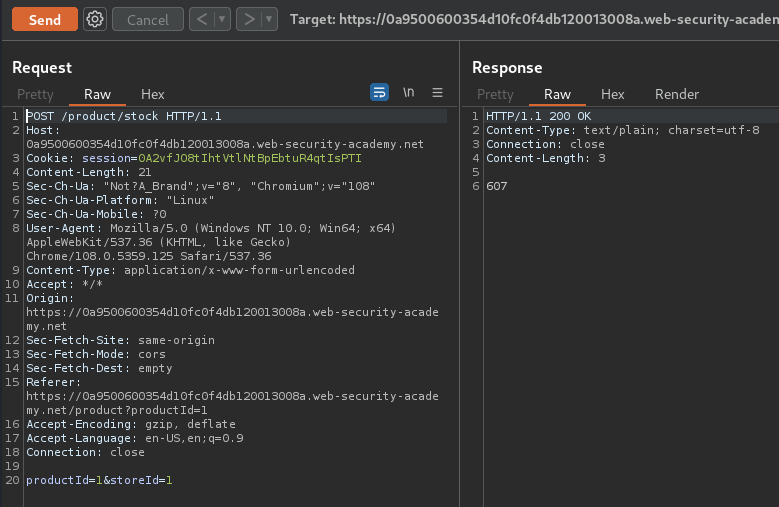Switch Response view to Pretty tab
Image resolution: width=779 pixels, height=507 pixels.
pyautogui.click(x=495, y=94)
